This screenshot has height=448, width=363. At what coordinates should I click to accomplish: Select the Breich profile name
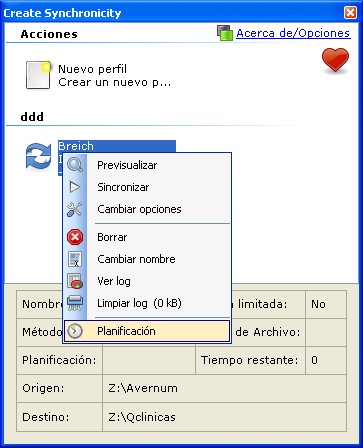click(76, 146)
